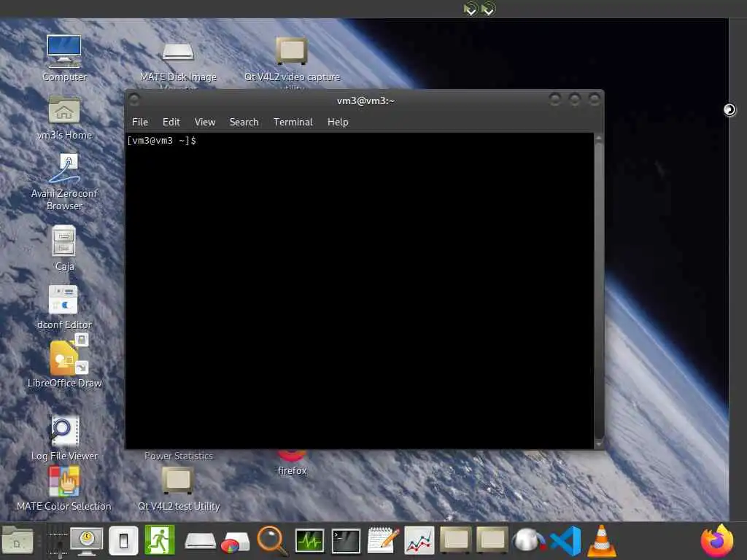Click second beige Qt V4L2 icon in dock
This screenshot has width=747, height=560.
pos(492,541)
